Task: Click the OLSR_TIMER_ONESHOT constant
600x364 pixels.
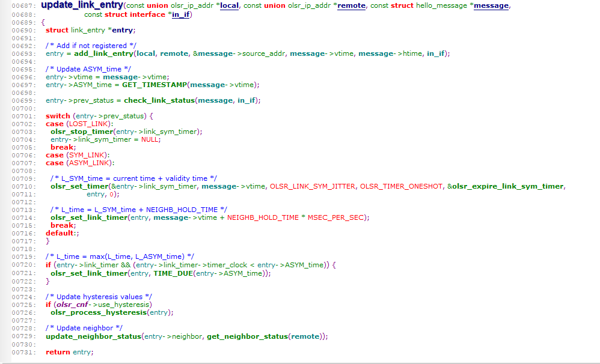Action: click(x=401, y=186)
